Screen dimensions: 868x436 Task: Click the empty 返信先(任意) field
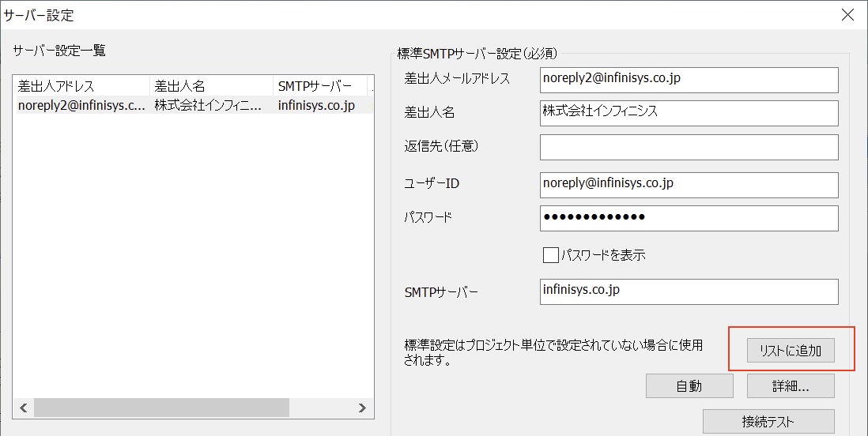pyautogui.click(x=688, y=147)
